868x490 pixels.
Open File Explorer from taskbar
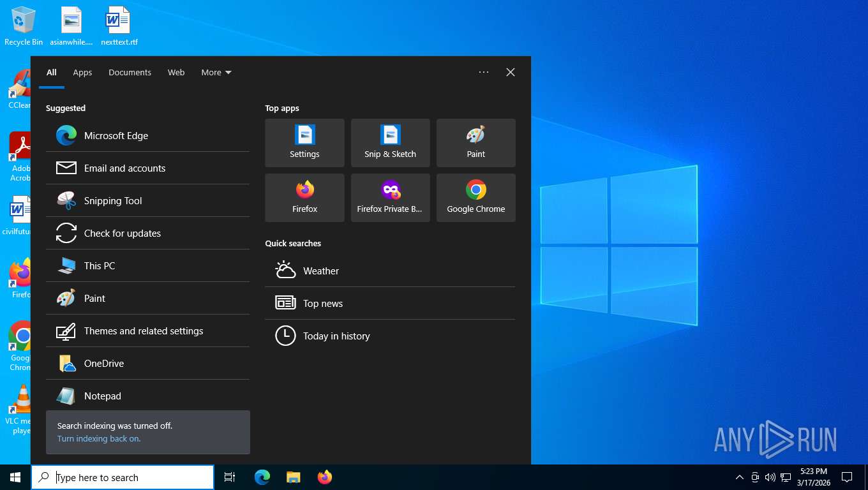click(x=293, y=477)
